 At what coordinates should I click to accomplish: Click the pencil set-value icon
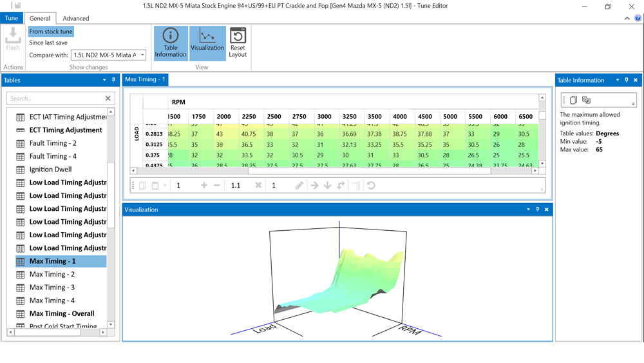[x=299, y=186]
